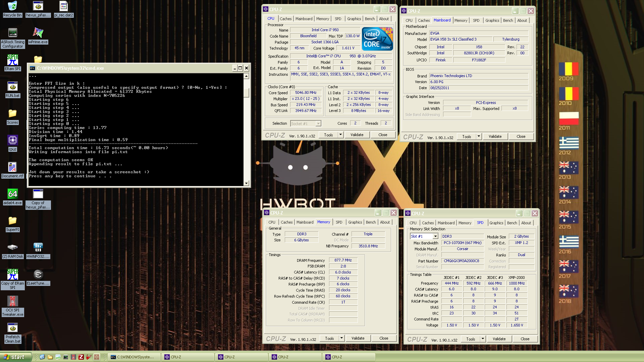Open the SuperPI folder icon

[12, 224]
